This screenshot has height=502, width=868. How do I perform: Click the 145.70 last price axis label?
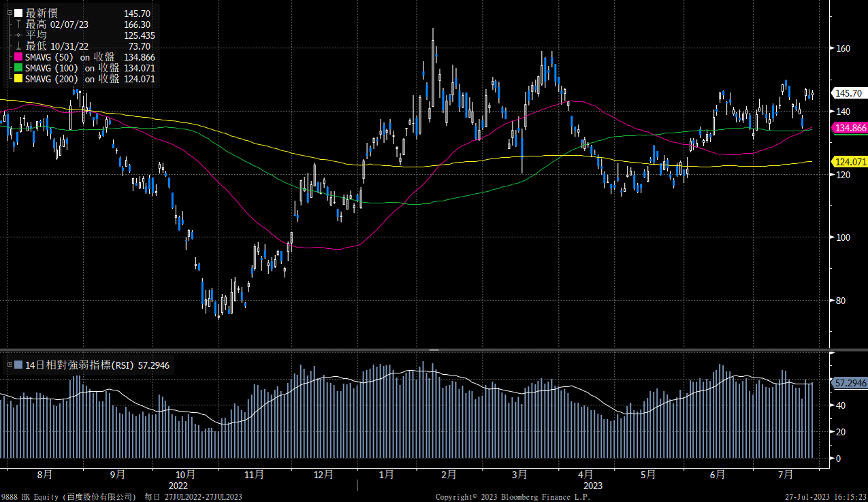[x=849, y=93]
